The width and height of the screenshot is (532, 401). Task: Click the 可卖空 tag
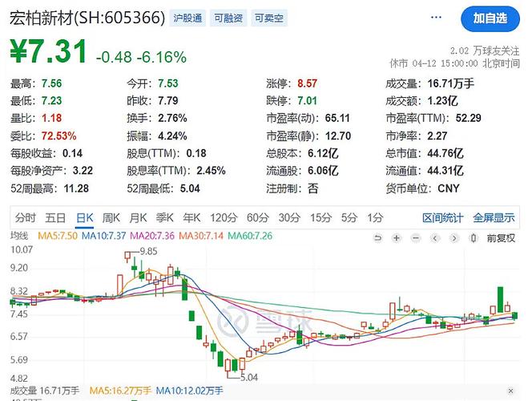pyautogui.click(x=269, y=18)
